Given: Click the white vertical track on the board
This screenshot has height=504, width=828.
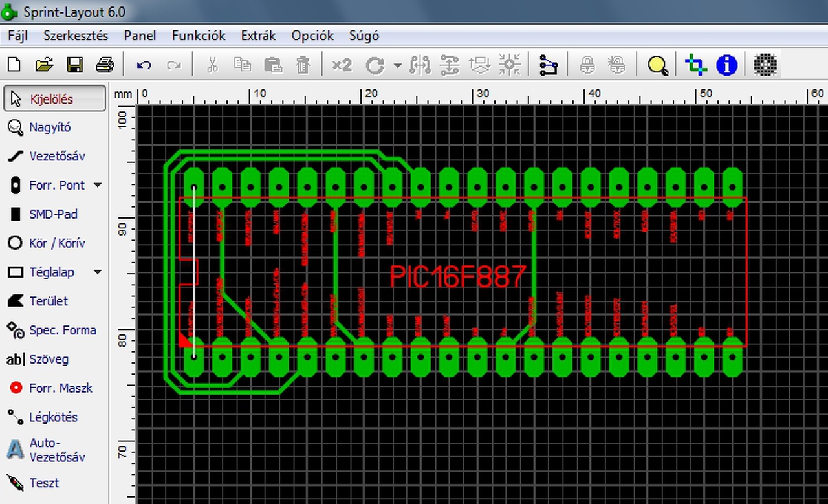Looking at the screenshot, I should pos(193,271).
